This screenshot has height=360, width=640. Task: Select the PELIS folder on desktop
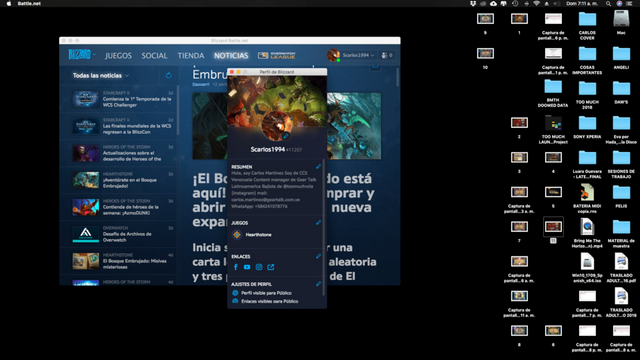621,192
